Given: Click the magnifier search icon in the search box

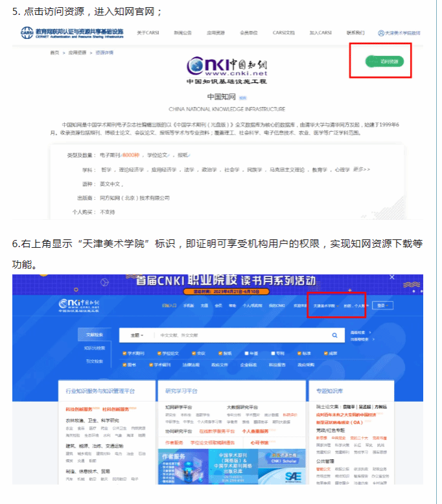Looking at the screenshot, I should pyautogui.click(x=334, y=335).
